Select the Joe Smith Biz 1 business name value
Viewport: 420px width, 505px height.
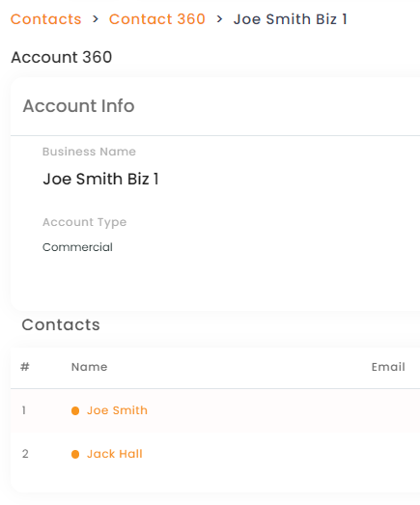(x=101, y=179)
